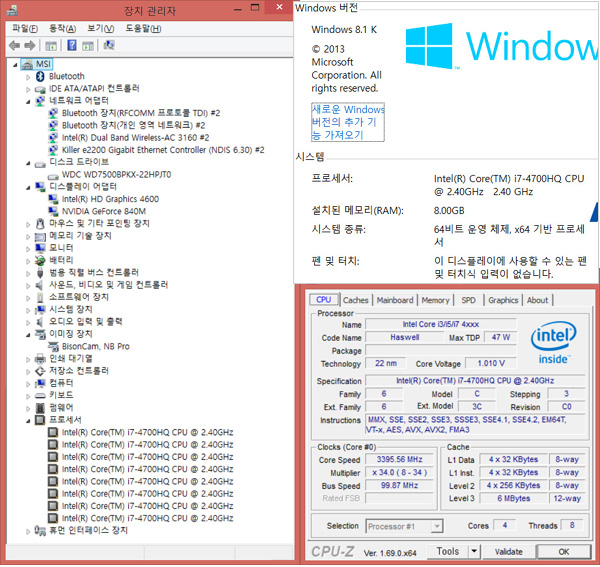600x567 pixels.
Task: Switch to the About tab in CPU-Z
Action: coord(537,300)
